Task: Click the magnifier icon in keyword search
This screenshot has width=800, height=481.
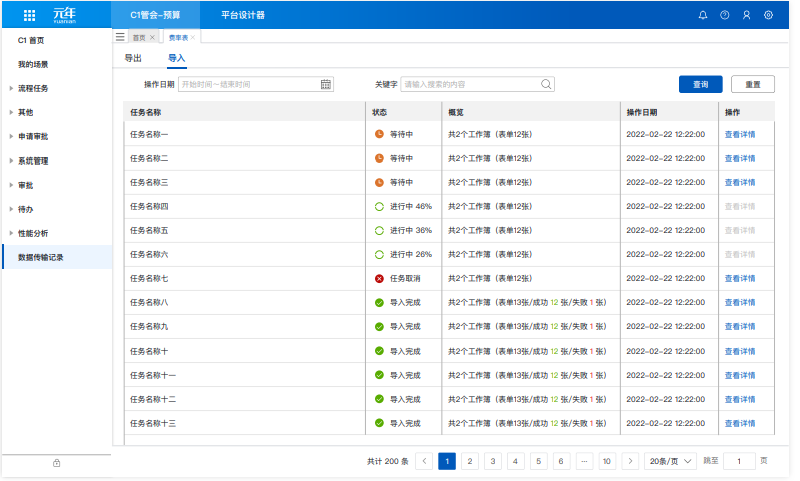Action: pos(546,85)
